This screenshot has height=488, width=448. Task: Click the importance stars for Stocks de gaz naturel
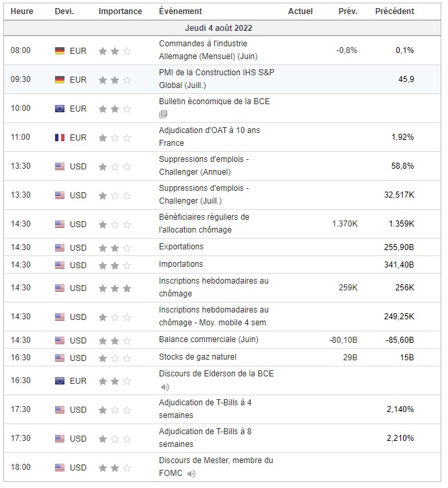click(x=115, y=358)
